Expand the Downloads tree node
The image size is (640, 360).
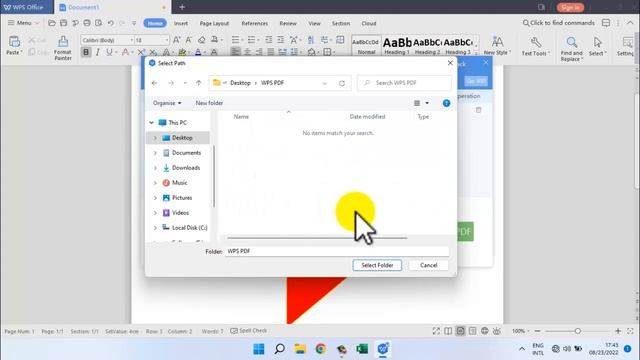pos(155,168)
